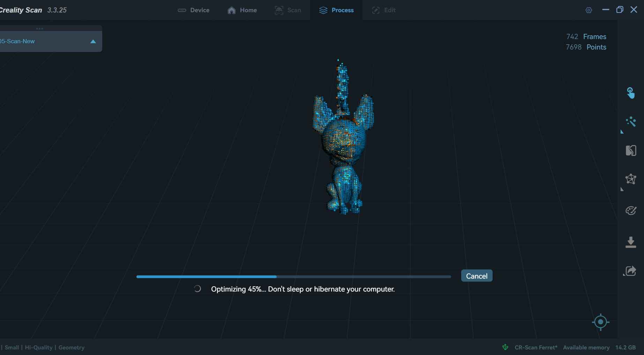
Task: Open the point cloud optimization tool
Action: click(631, 122)
